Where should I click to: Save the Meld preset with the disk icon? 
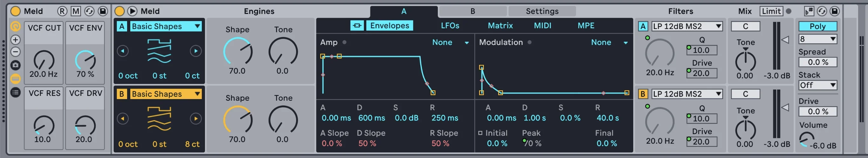click(834, 11)
